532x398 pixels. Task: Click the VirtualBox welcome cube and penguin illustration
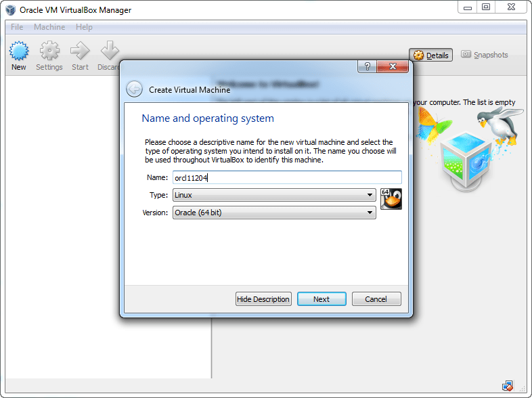470,150
